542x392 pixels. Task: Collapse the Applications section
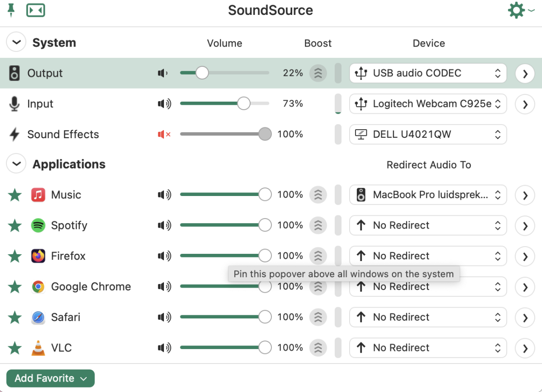16,163
